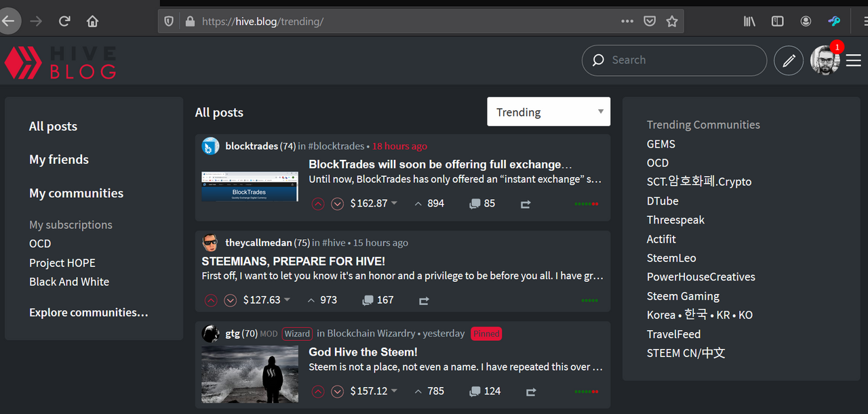The image size is (868, 414).
Task: Upvote the BlockTrades post
Action: click(x=318, y=203)
